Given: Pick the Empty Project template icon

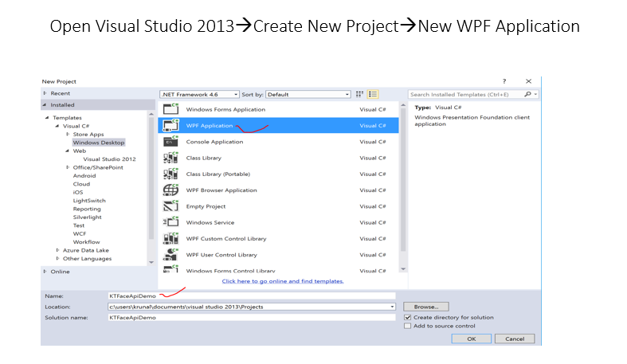Looking at the screenshot, I should [x=170, y=206].
